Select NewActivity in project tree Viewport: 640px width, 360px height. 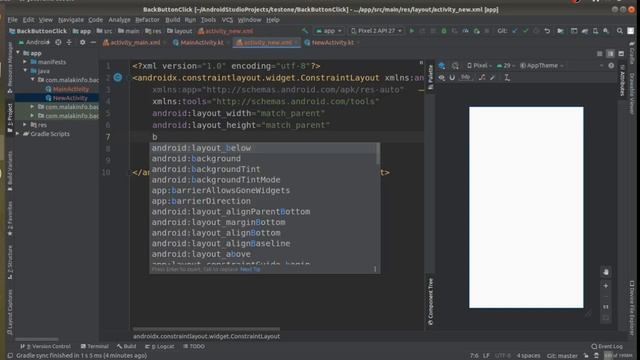pos(67,98)
